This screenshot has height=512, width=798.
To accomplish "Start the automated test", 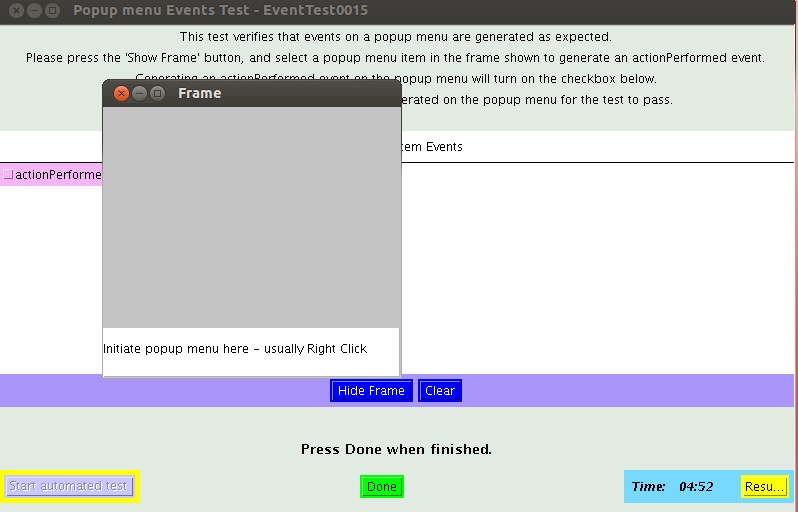I will pyautogui.click(x=69, y=486).
